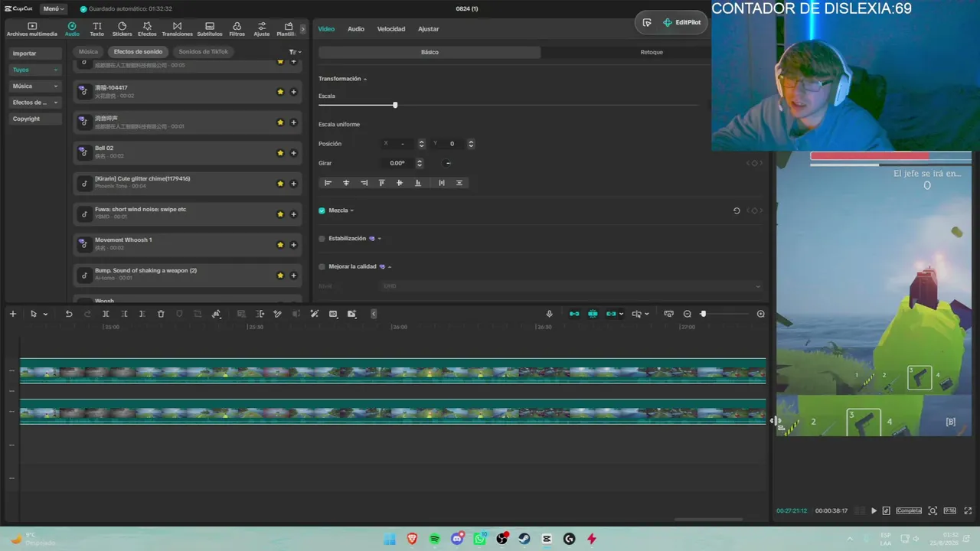
Task: Click the align left icon in Transformación
Action: [328, 183]
